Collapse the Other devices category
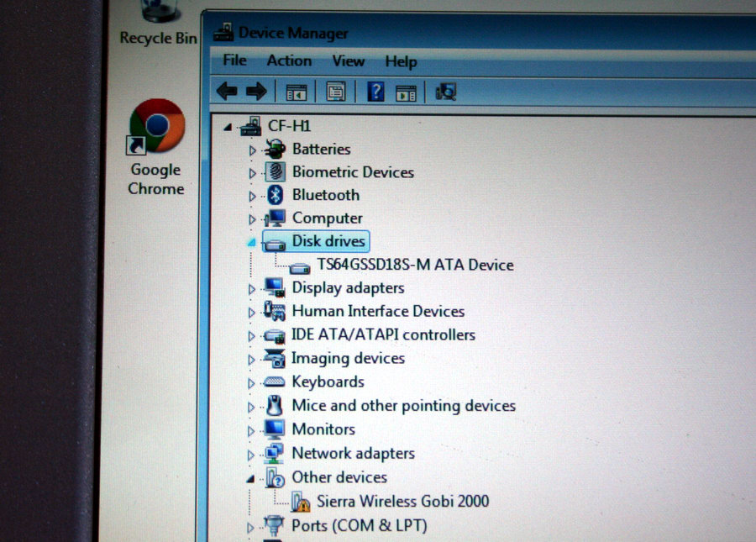 pos(251,478)
